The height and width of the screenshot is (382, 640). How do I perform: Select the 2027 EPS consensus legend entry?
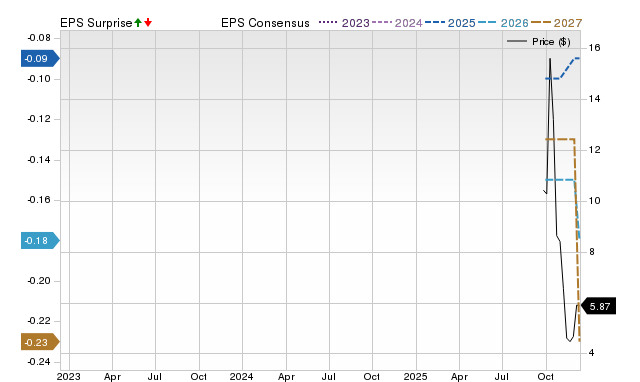556,23
